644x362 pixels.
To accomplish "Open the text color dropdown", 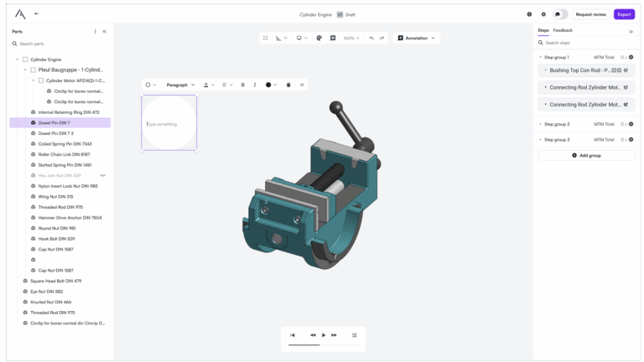I will pos(209,85).
